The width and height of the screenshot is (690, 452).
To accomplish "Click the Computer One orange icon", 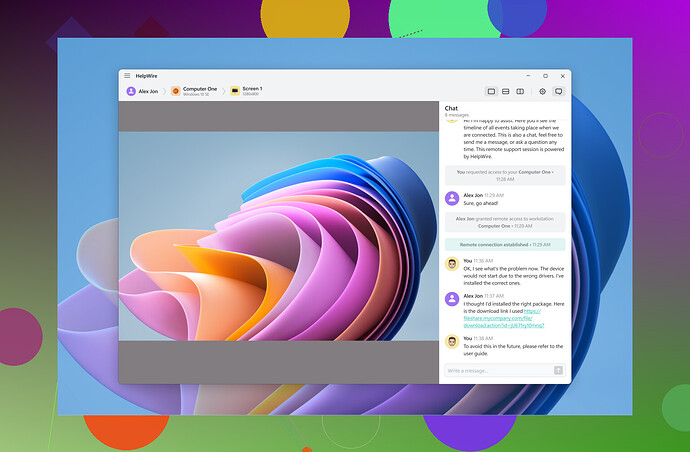I will [176, 91].
